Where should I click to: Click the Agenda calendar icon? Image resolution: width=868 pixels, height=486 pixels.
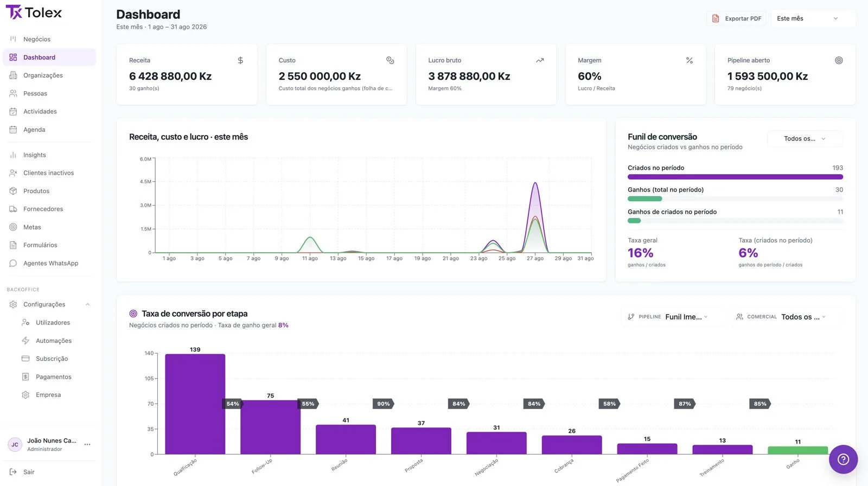pyautogui.click(x=13, y=130)
